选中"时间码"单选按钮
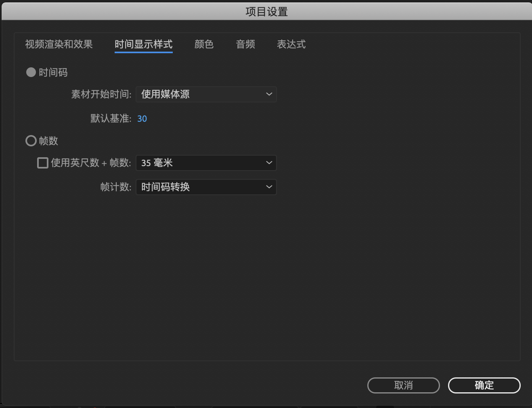 (x=31, y=72)
